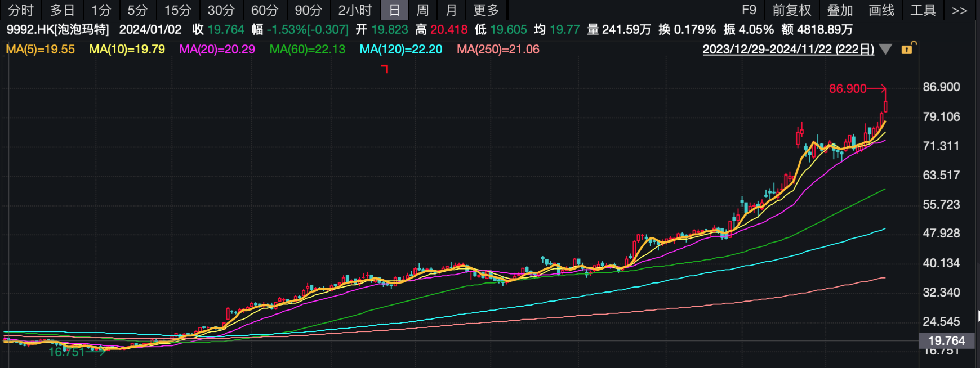The image size is (980, 368).
Task: Click the 叠加 overlay button
Action: click(x=840, y=10)
